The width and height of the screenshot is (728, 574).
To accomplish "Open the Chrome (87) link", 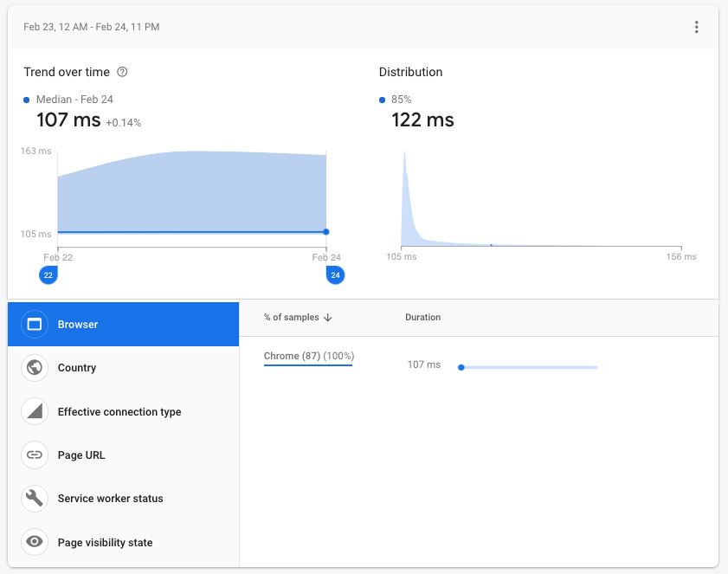I will [x=308, y=356].
